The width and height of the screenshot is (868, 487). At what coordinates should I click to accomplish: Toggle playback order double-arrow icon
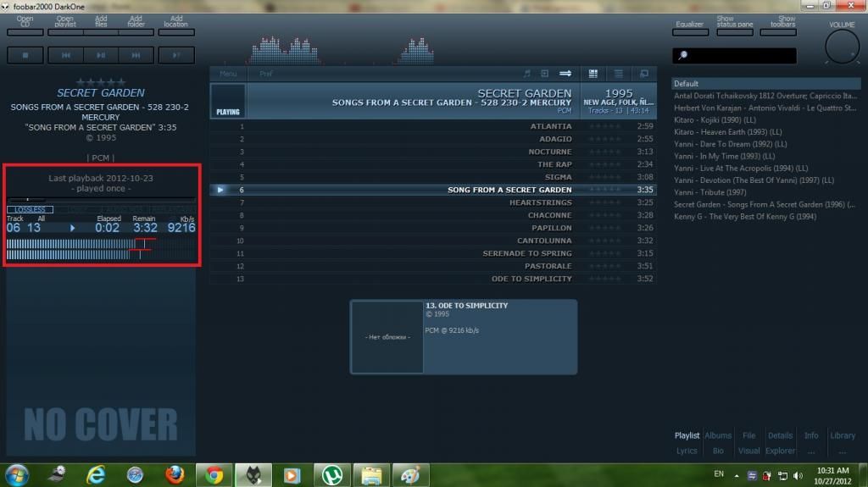565,74
